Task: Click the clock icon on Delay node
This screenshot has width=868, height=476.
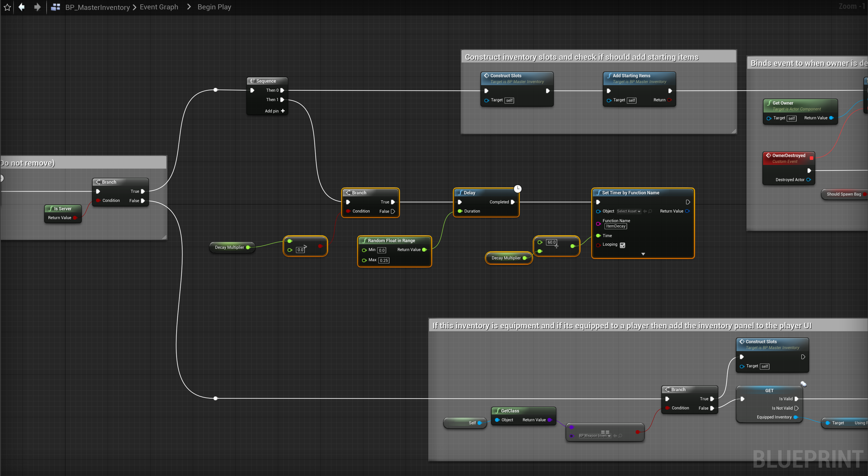Action: point(518,189)
